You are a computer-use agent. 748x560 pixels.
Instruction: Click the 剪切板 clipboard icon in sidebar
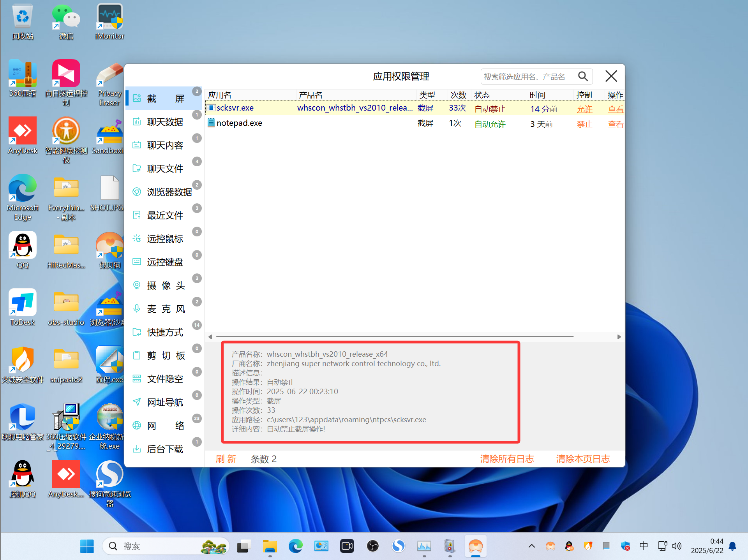point(137,355)
